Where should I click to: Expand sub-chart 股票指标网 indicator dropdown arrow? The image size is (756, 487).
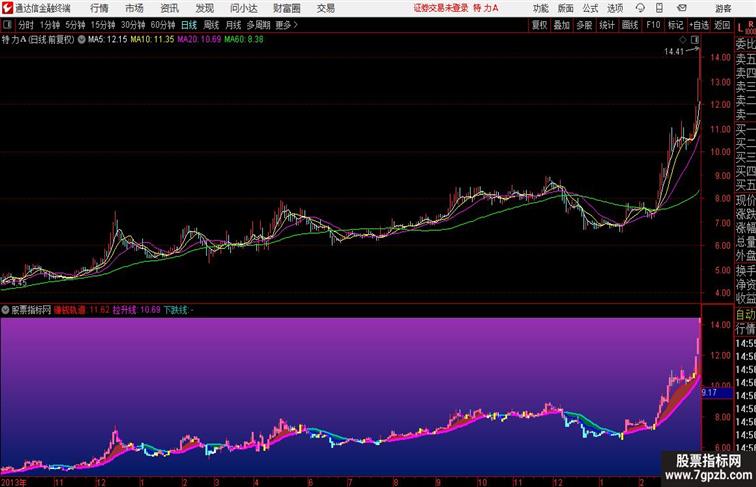tap(5, 310)
